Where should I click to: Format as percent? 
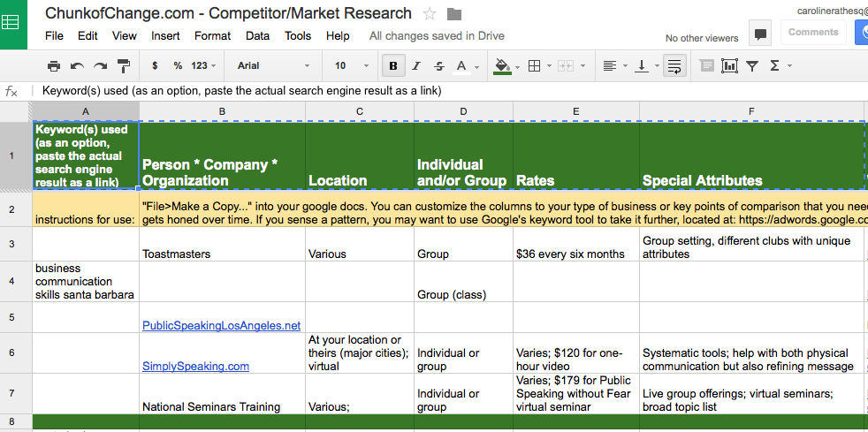click(178, 66)
